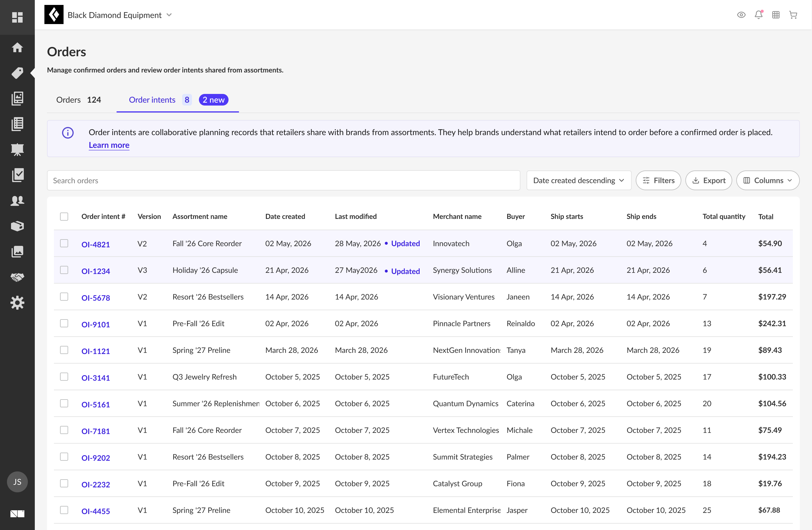Open order intent OI-1234

click(x=95, y=271)
